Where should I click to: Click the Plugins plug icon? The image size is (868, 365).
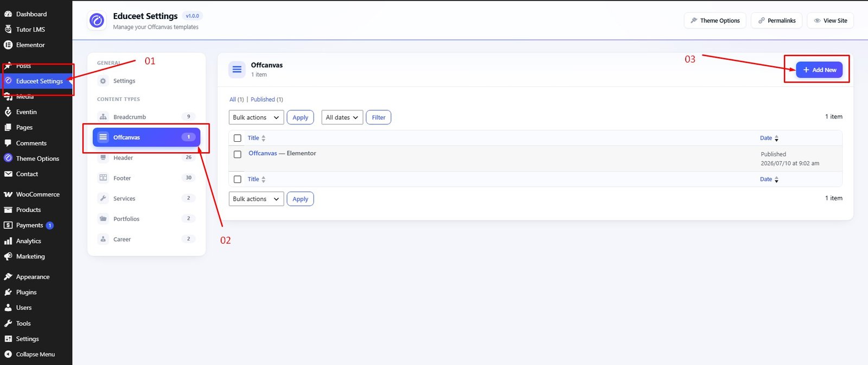8,292
